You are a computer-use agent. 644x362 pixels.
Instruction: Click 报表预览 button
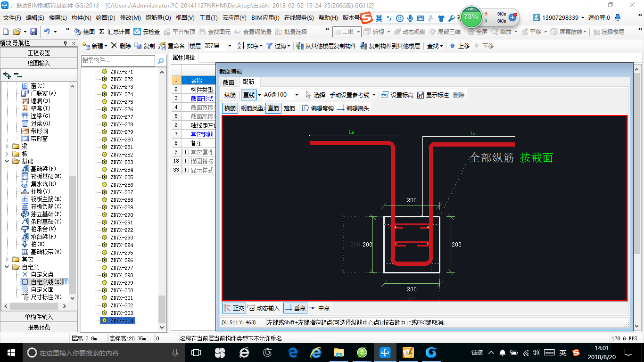tap(39, 327)
